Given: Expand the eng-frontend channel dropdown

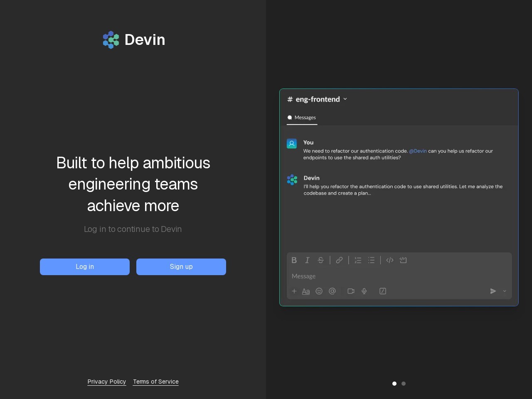Looking at the screenshot, I should pyautogui.click(x=345, y=99).
